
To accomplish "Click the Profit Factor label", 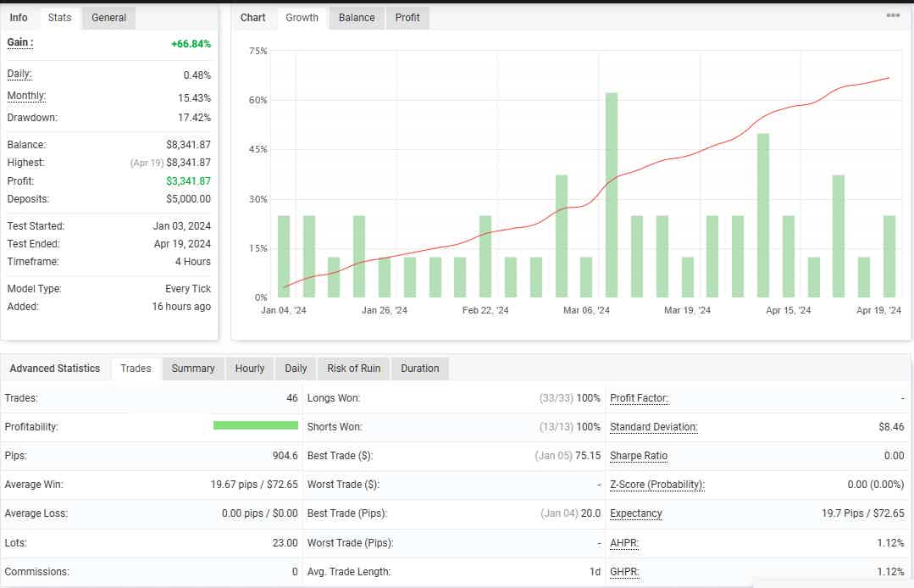I will point(639,398).
